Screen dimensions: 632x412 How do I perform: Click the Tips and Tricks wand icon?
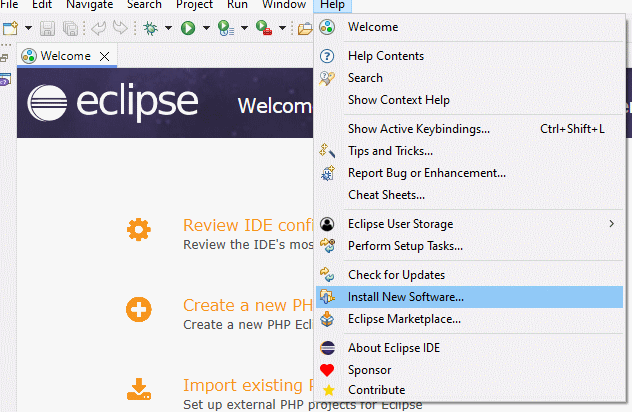327,151
